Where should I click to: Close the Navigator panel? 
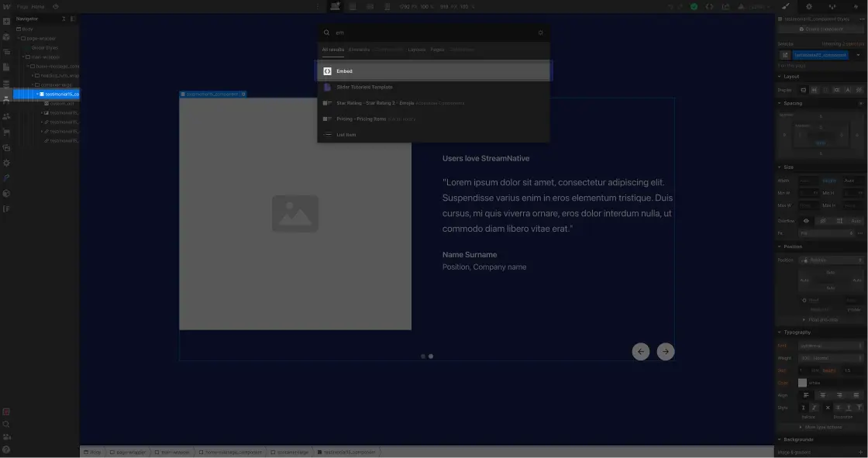tap(64, 19)
